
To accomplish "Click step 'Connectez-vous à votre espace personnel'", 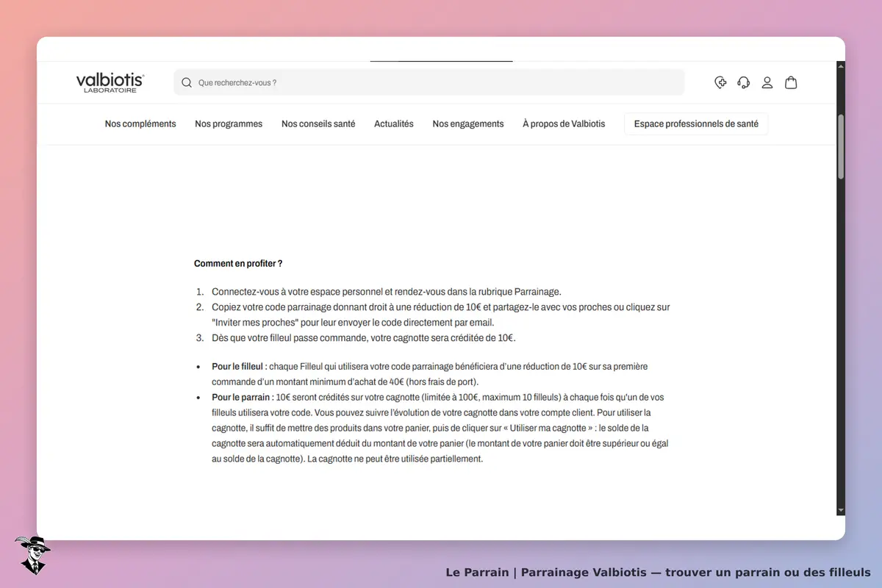I will (387, 292).
